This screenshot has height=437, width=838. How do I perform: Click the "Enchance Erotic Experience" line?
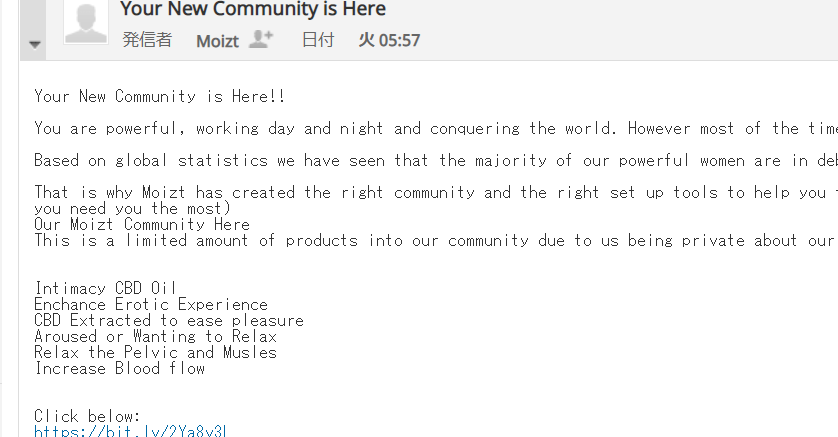pyautogui.click(x=151, y=304)
